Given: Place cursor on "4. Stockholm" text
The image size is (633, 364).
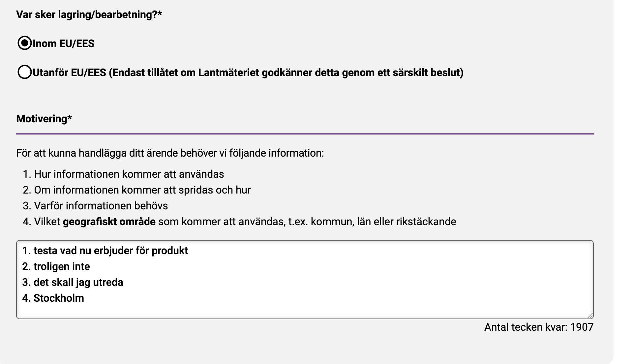Looking at the screenshot, I should point(53,298).
